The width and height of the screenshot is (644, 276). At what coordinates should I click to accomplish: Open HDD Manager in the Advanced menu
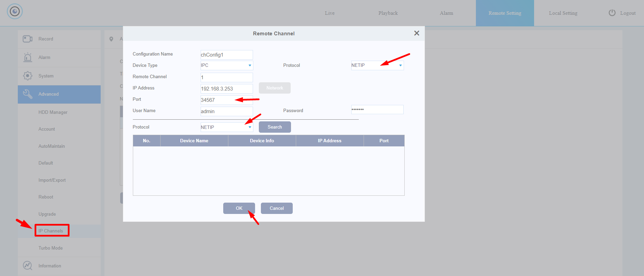pyautogui.click(x=53, y=112)
